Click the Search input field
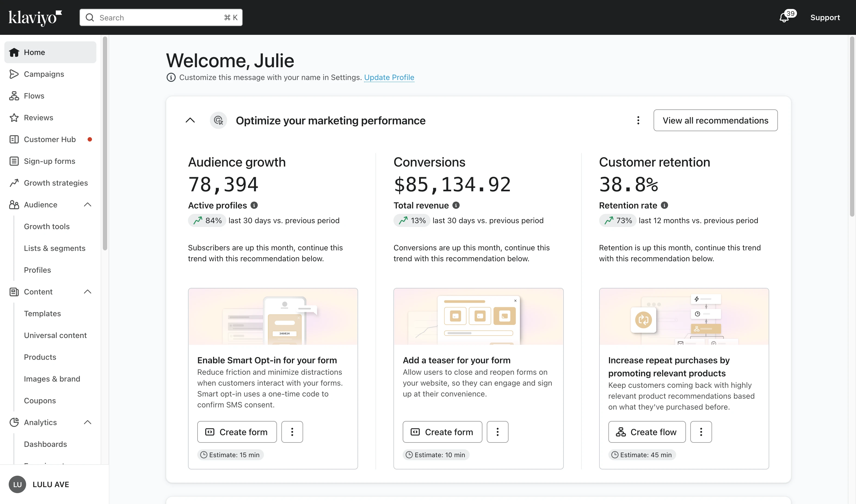Image resolution: width=856 pixels, height=504 pixels. tap(161, 17)
